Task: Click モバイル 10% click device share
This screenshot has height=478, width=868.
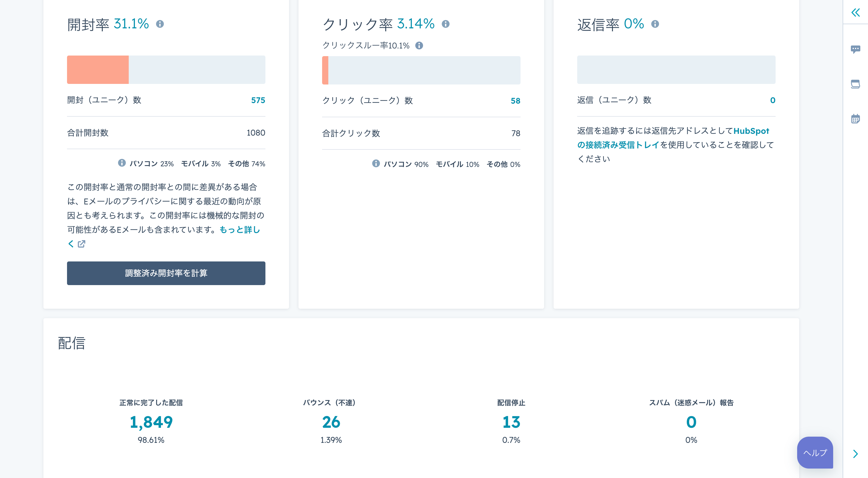Action: 457,165
